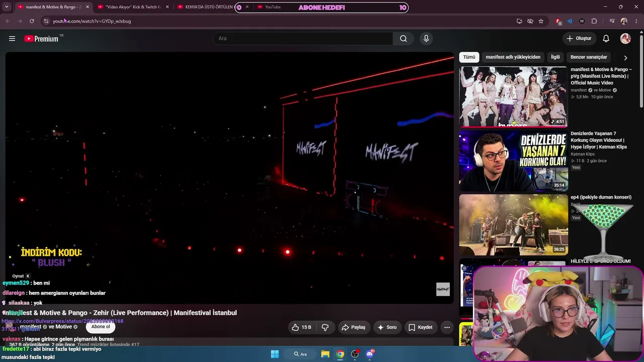The height and width of the screenshot is (362, 644).
Task: Go back in browser history
Action: tap(8, 21)
